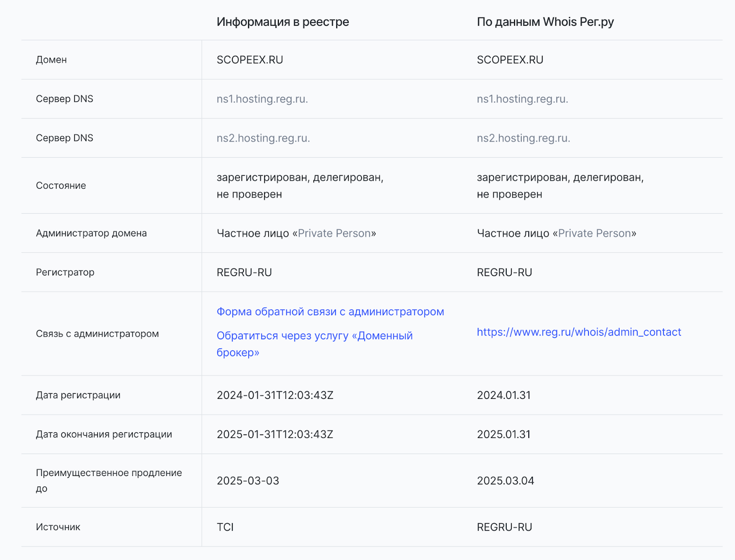Click the 'Дата окончания регистрации' row label
This screenshot has height=560, width=735.
(x=104, y=434)
